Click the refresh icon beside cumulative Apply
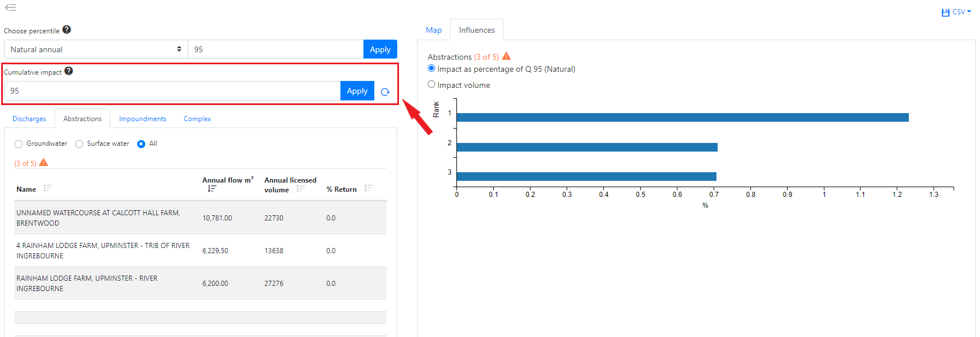The image size is (980, 337). click(385, 92)
